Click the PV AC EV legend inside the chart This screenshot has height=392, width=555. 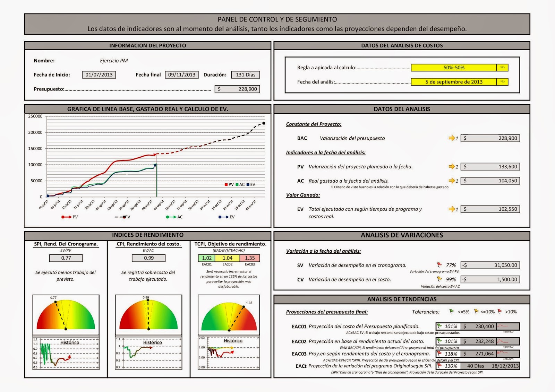pos(240,184)
